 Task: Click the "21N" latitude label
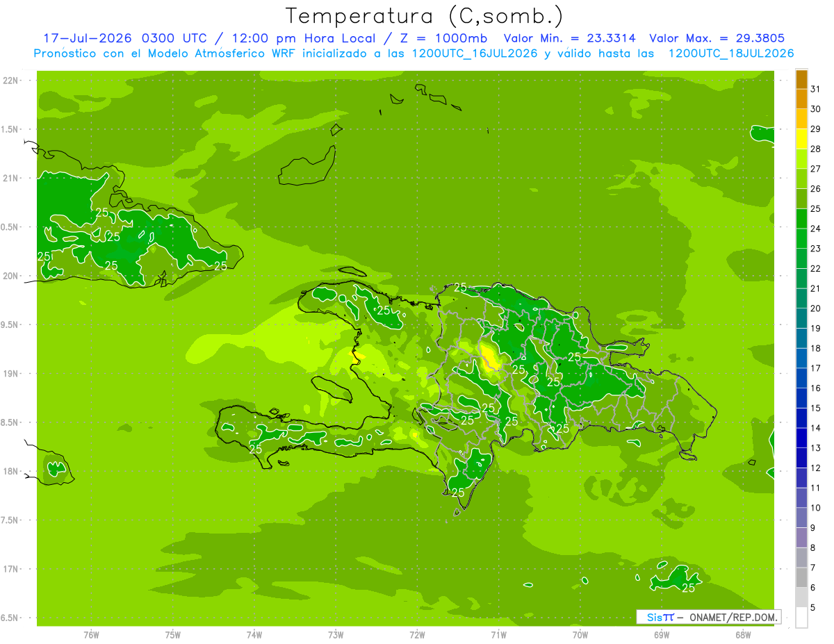click(12, 178)
